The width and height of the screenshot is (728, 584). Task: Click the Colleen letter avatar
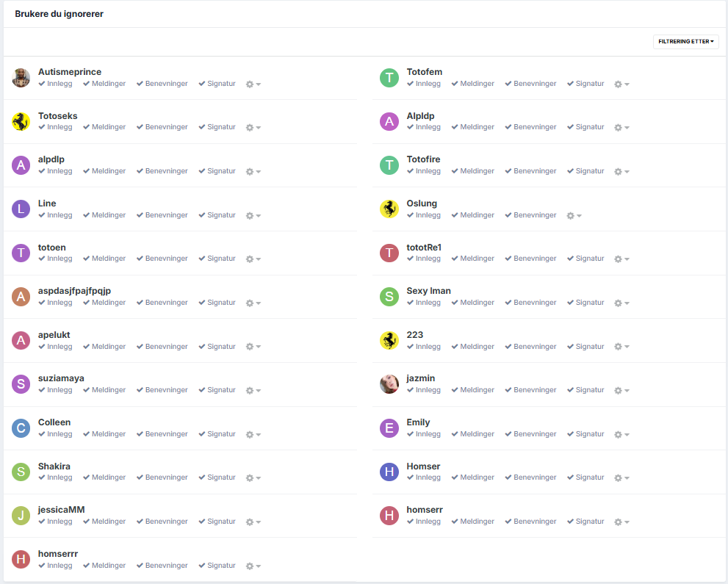tap(21, 428)
